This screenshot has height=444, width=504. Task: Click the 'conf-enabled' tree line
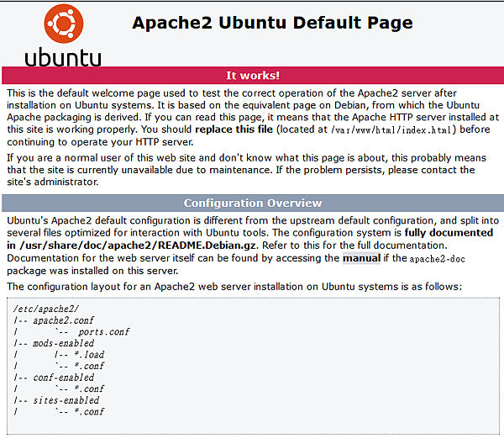coord(63,378)
